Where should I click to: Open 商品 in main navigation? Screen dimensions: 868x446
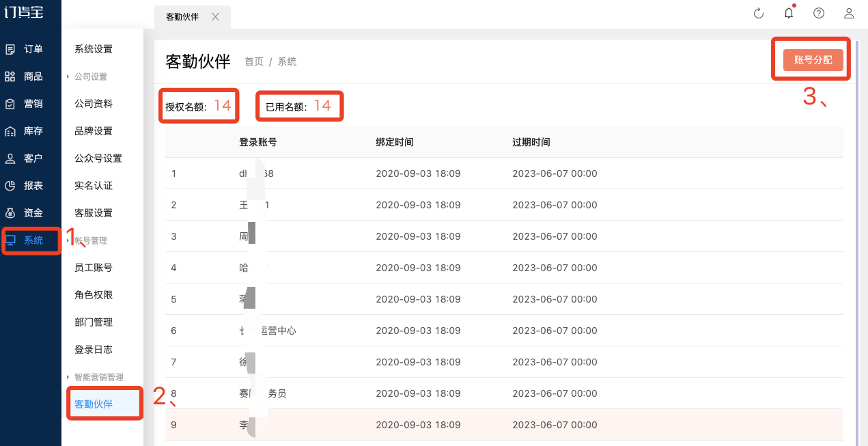pos(33,76)
